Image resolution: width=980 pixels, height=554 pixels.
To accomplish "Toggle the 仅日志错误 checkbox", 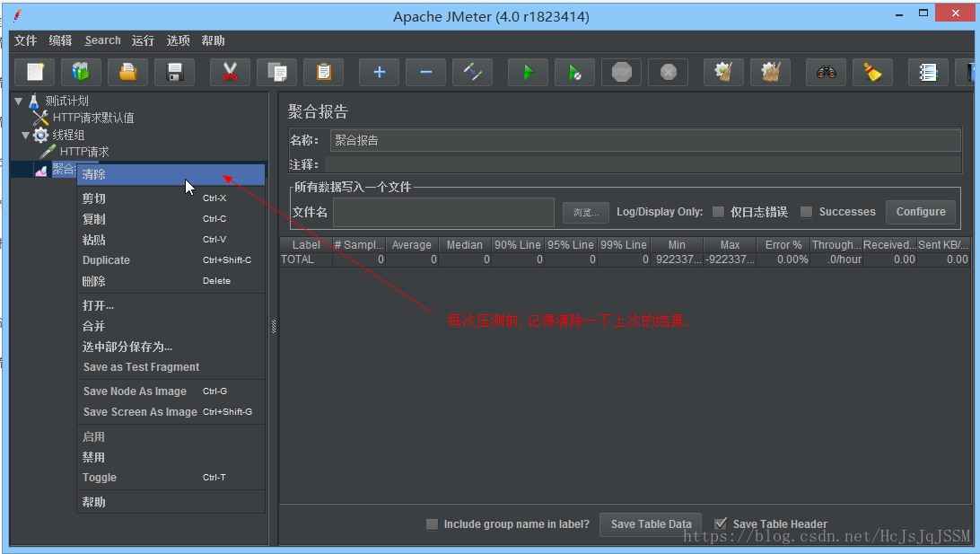I will (x=719, y=212).
